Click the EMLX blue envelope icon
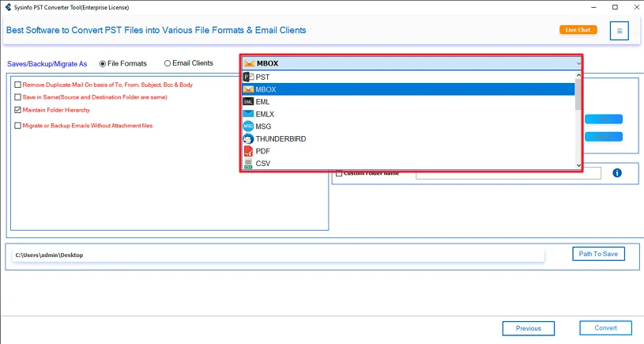The image size is (644, 344). point(248,114)
